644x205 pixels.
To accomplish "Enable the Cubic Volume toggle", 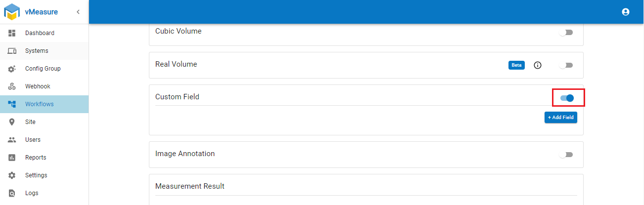I will pyautogui.click(x=566, y=33).
